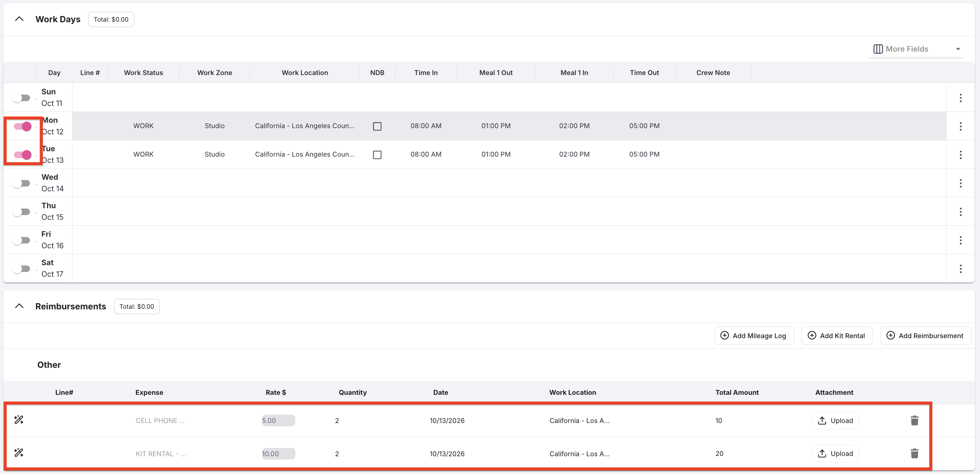Enable the Fri Oct 16 work day toggle

(21, 240)
